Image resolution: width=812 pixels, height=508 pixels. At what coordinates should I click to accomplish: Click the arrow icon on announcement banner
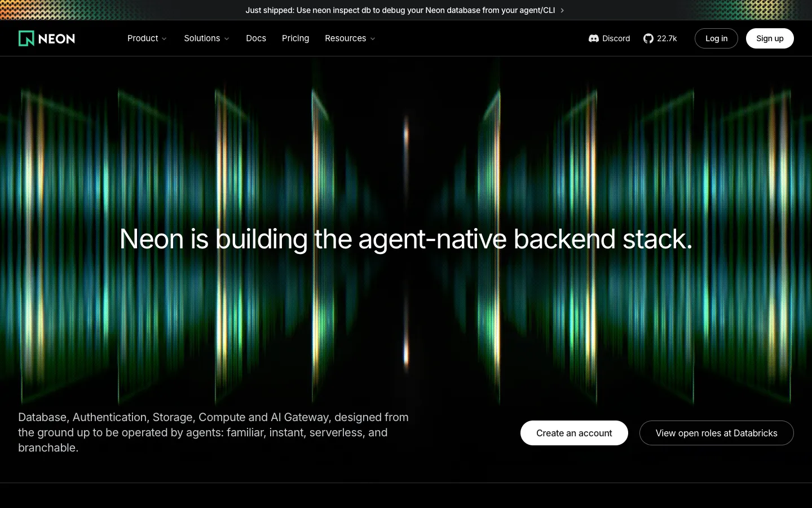562,10
